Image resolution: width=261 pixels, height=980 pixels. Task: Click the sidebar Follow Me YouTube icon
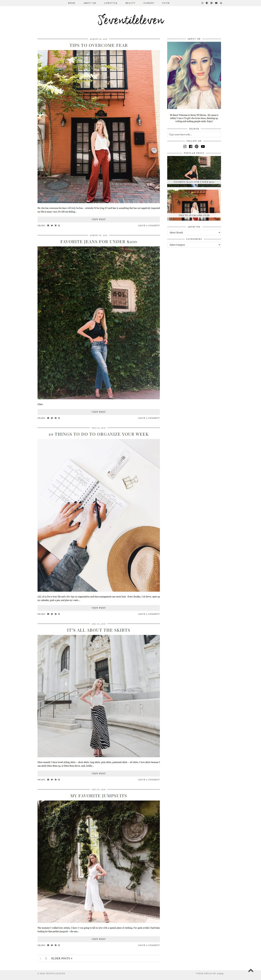203,147
